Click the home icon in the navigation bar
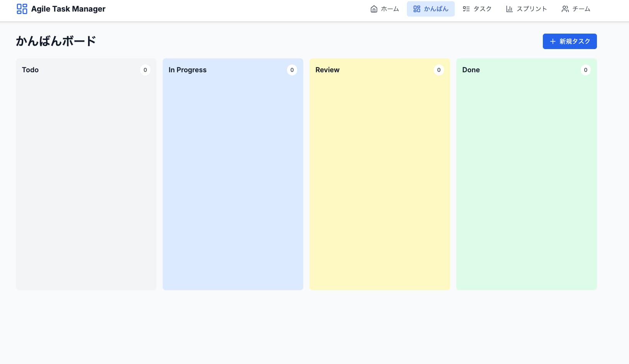 (x=374, y=9)
